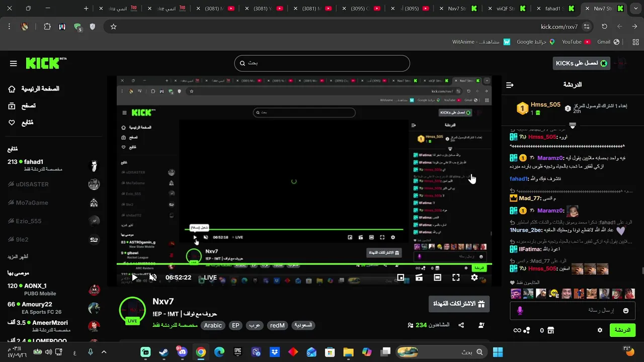644x362 pixels.
Task: Open the EP stream tag
Action: (x=235, y=325)
